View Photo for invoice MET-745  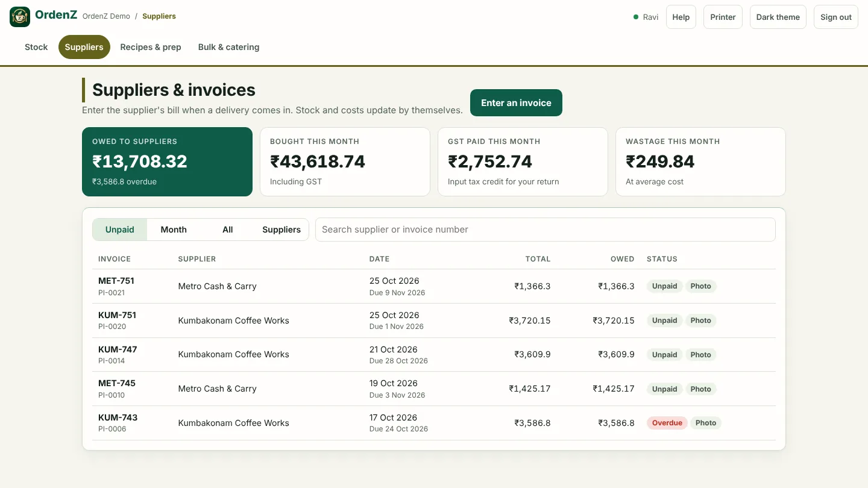[700, 389]
